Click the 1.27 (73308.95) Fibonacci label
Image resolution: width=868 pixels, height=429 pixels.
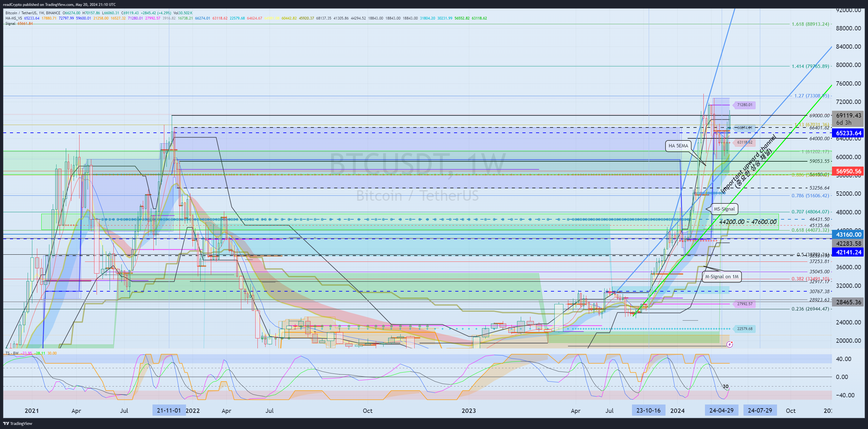811,96
